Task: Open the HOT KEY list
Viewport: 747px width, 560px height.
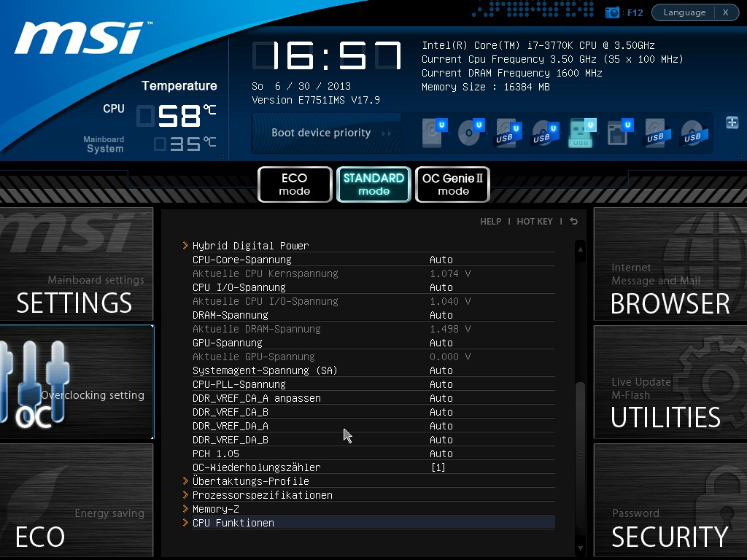Action: click(535, 222)
